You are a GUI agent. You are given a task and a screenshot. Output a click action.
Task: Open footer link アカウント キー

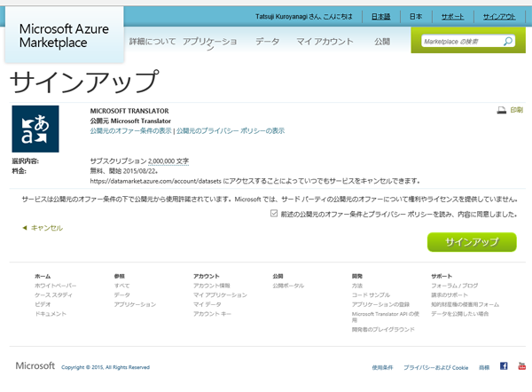(212, 314)
